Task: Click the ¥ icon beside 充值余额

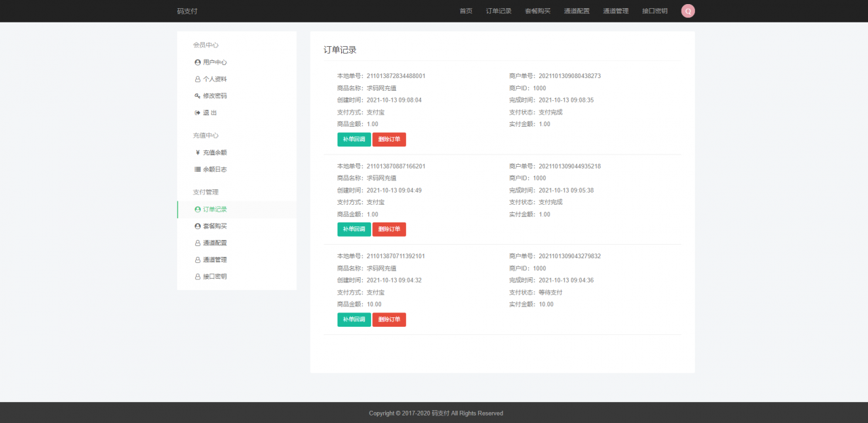Action: point(197,152)
